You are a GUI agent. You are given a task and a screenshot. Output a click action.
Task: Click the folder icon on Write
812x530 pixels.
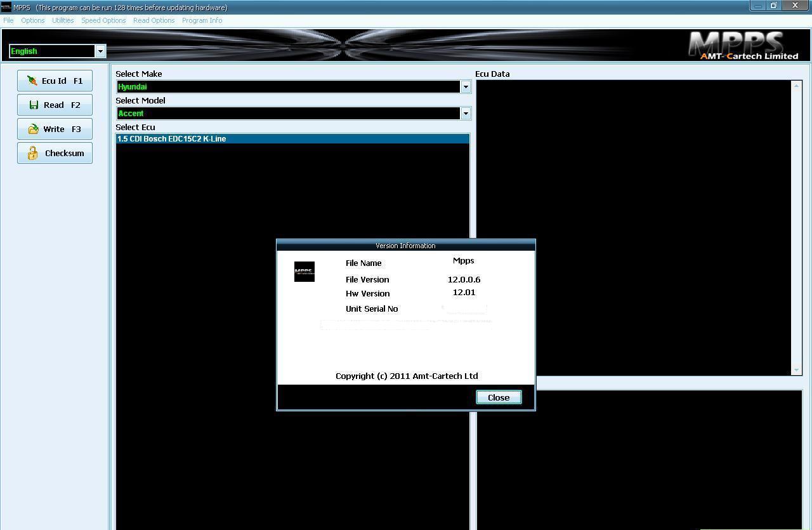[33, 129]
